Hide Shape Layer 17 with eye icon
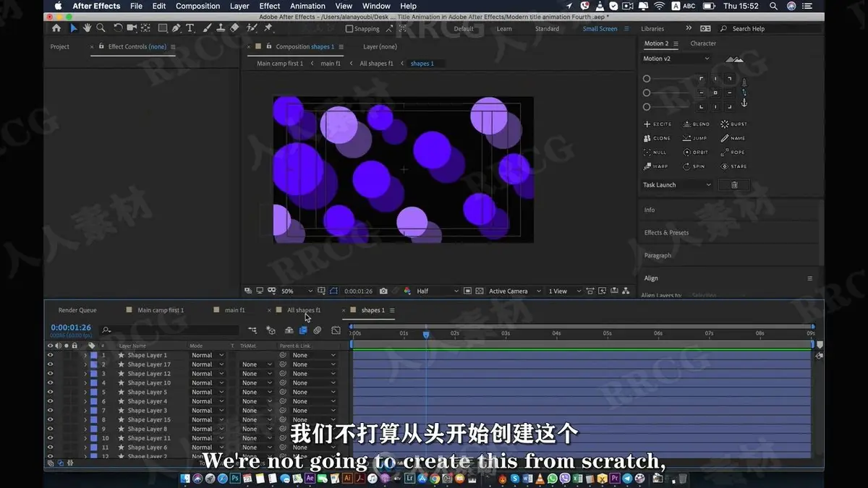 50,364
